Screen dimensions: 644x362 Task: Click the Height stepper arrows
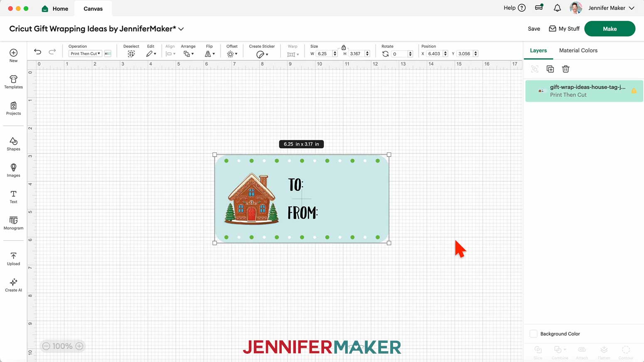tap(367, 54)
